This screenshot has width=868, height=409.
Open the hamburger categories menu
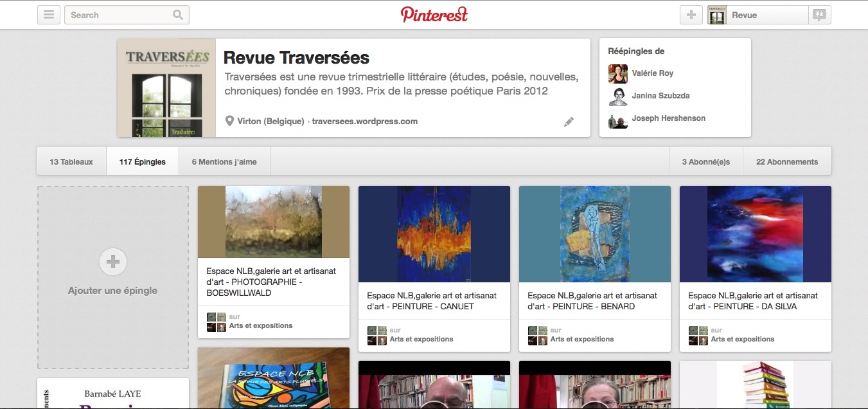[x=49, y=15]
